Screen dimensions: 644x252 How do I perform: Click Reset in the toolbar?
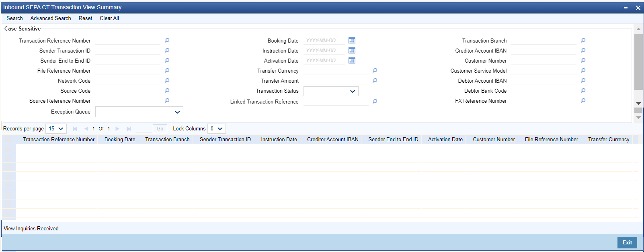(85, 18)
